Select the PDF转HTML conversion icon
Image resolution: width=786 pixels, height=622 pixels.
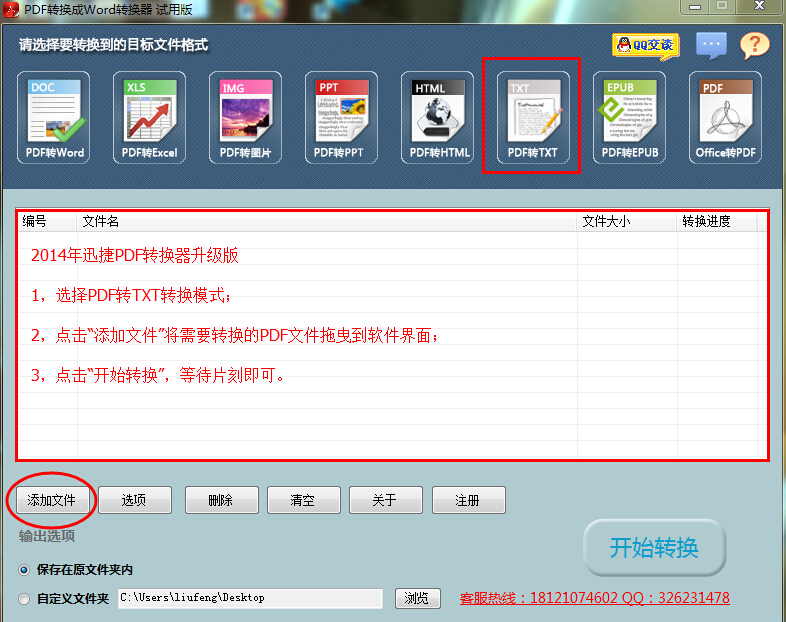(x=438, y=117)
